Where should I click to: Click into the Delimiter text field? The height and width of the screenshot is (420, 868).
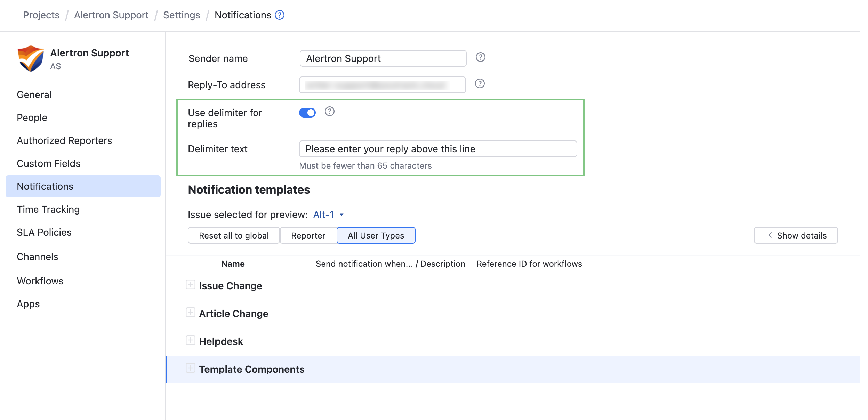pyautogui.click(x=438, y=149)
